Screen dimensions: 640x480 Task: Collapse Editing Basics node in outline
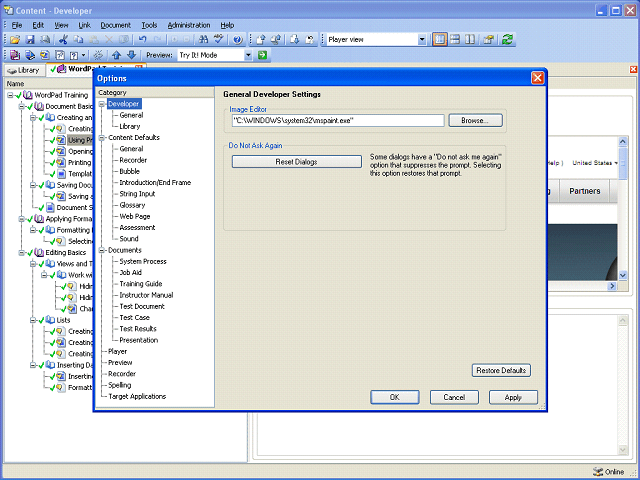21,253
